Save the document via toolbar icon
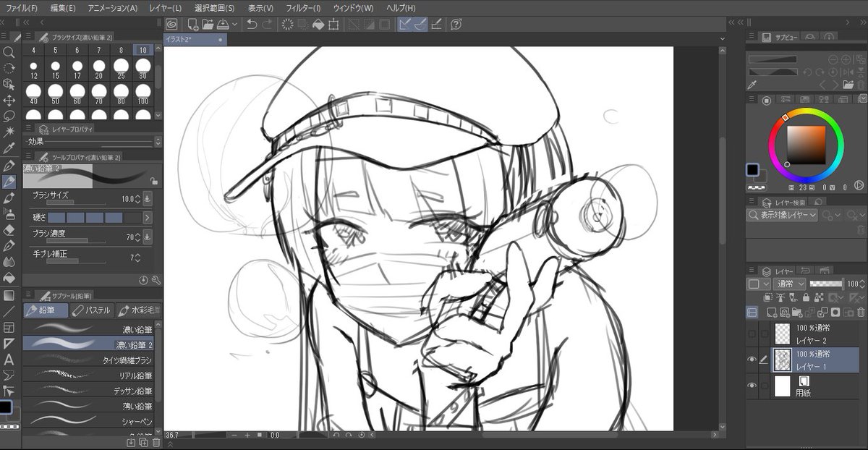Screen dimensions: 868x450 pyautogui.click(x=223, y=25)
